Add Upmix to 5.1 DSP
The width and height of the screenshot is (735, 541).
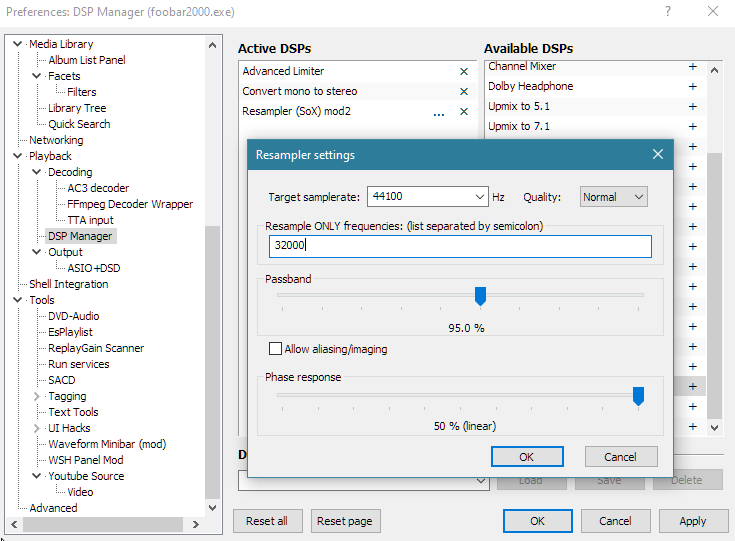tap(692, 106)
